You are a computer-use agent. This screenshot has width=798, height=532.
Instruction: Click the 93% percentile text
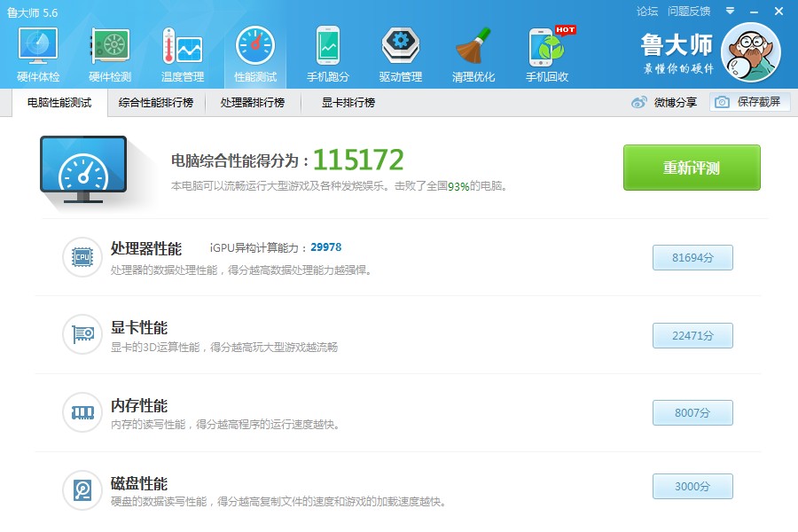(x=458, y=186)
